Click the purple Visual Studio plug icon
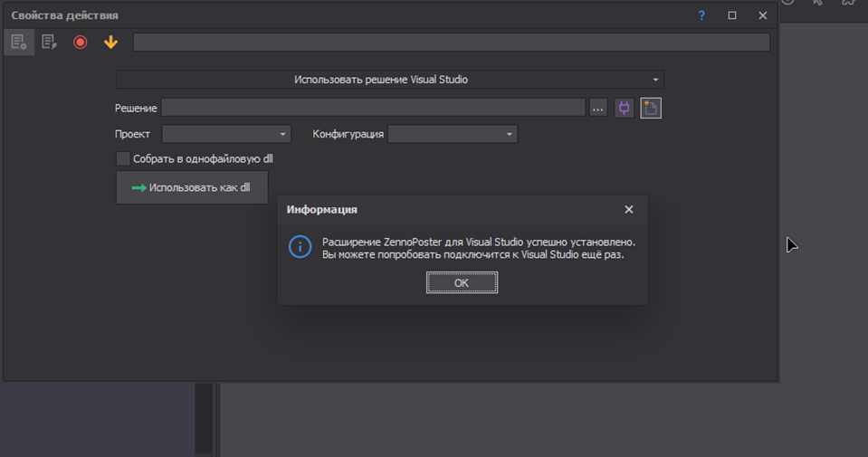The height and width of the screenshot is (457, 868). 624,108
